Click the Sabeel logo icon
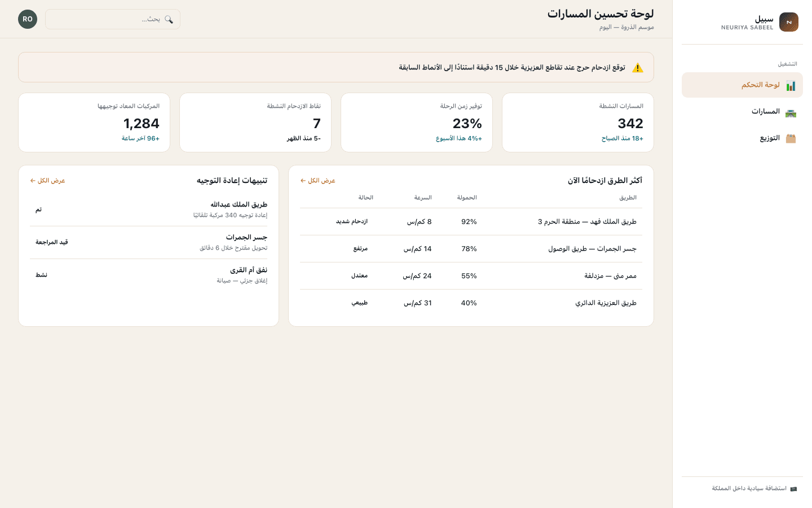This screenshot has width=812, height=508. 789,22
